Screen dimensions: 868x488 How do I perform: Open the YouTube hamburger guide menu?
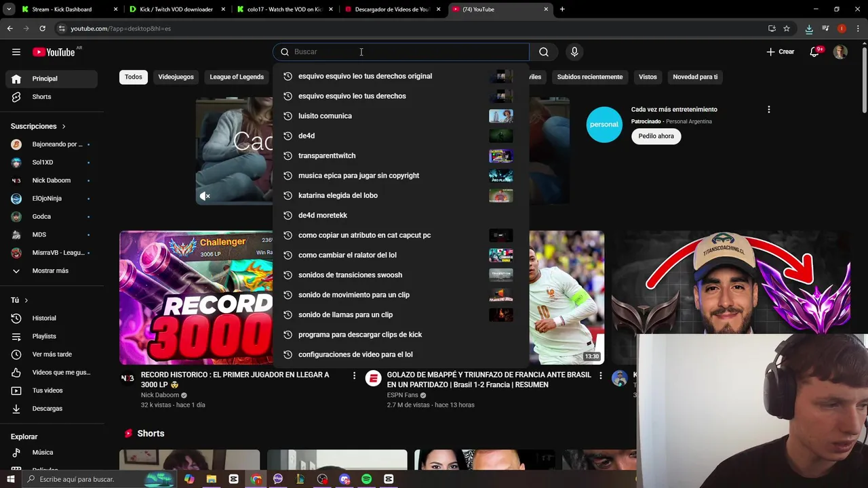point(16,52)
